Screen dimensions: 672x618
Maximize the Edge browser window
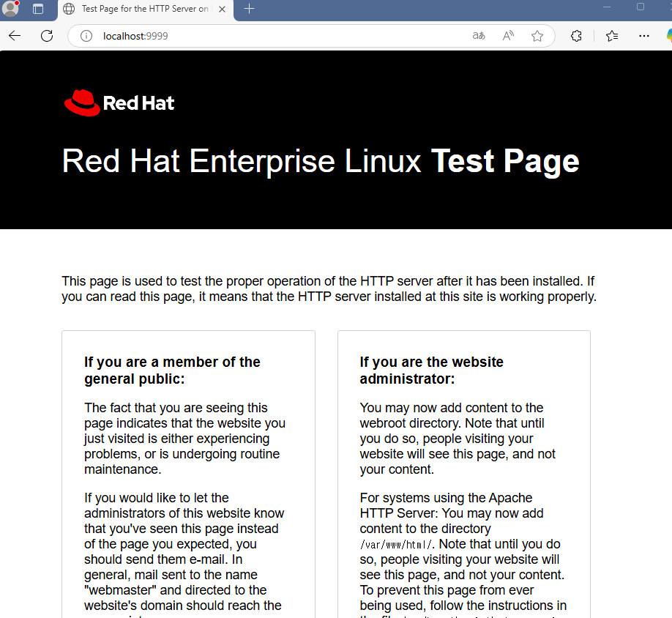point(641,7)
